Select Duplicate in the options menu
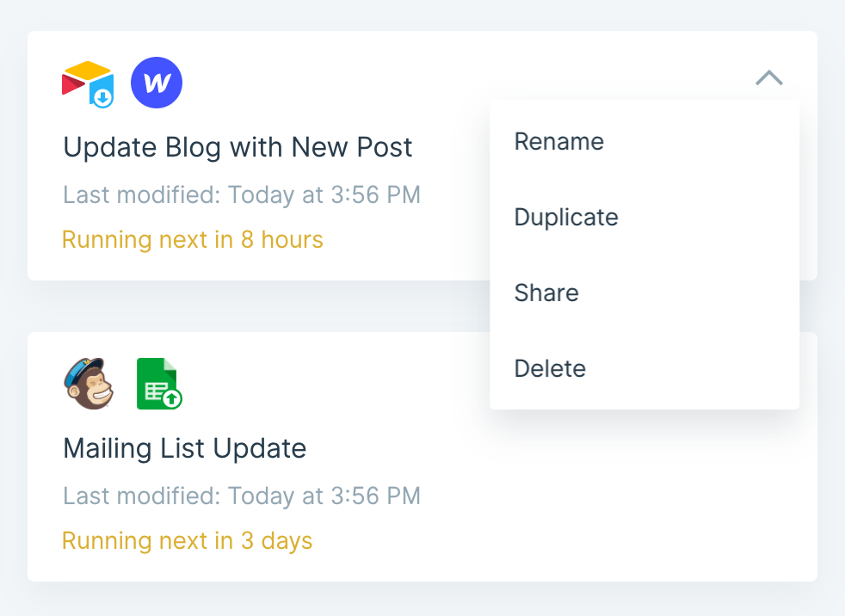845x616 pixels. pos(566,217)
